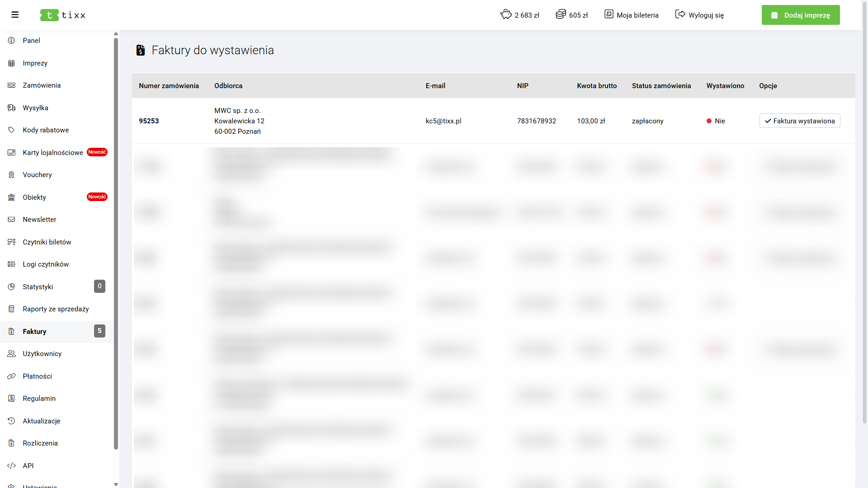868x488 pixels.
Task: Open the Newsletter section
Action: tap(39, 220)
